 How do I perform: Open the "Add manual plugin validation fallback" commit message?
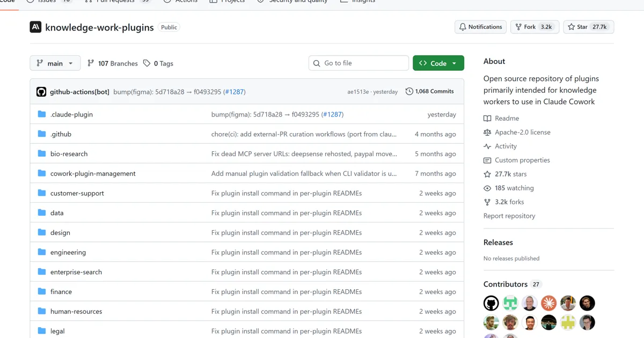click(304, 174)
